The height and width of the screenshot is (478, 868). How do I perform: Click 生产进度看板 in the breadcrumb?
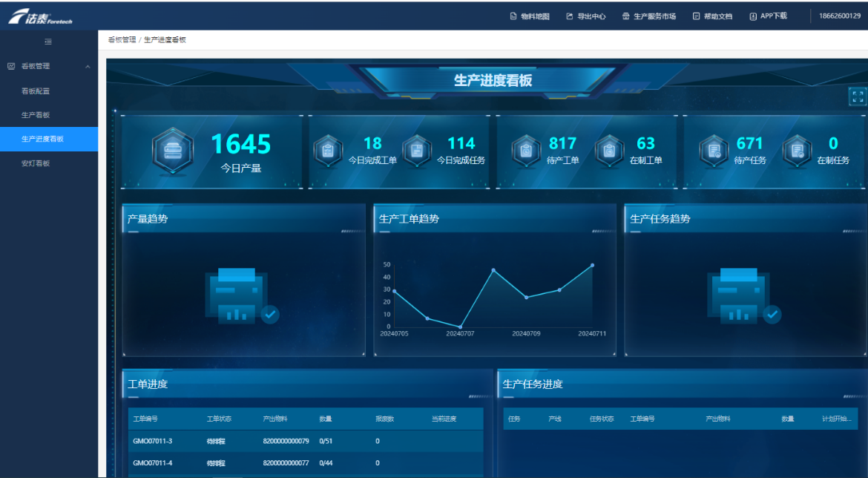click(165, 40)
